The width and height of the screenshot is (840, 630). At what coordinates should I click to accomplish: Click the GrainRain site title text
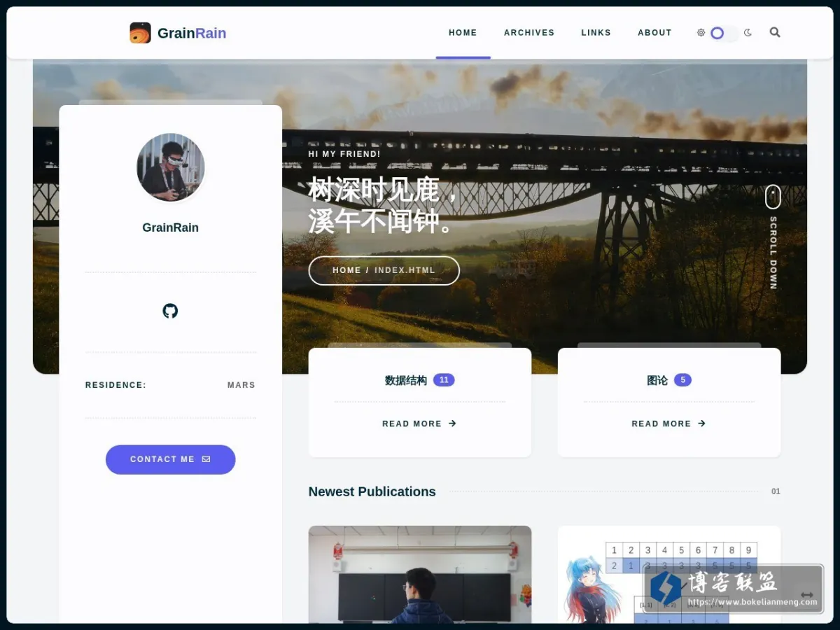click(x=192, y=33)
